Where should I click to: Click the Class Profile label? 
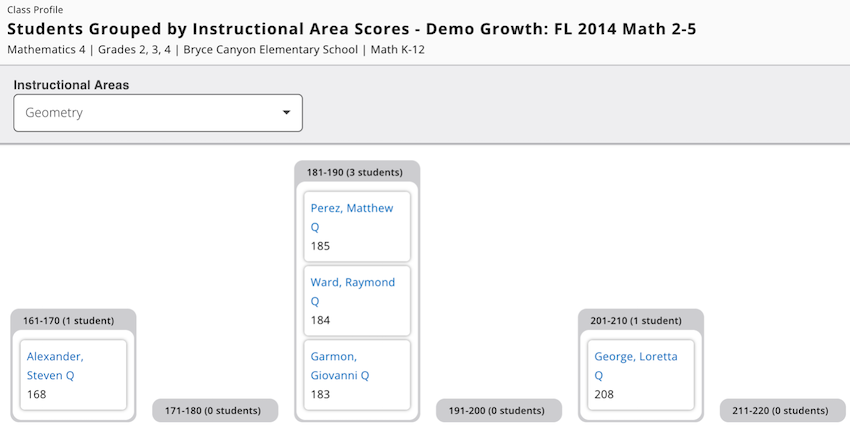[35, 10]
